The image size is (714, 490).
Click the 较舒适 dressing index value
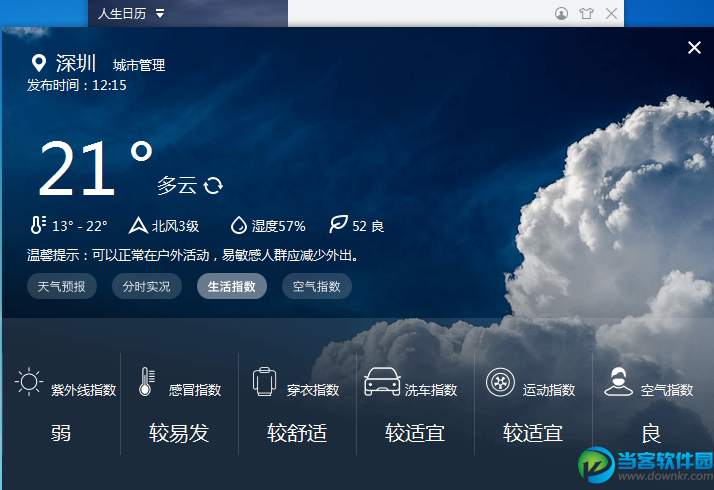[297, 433]
